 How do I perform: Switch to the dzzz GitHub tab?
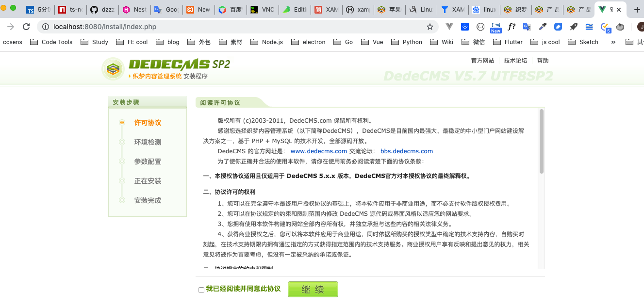[x=102, y=9]
